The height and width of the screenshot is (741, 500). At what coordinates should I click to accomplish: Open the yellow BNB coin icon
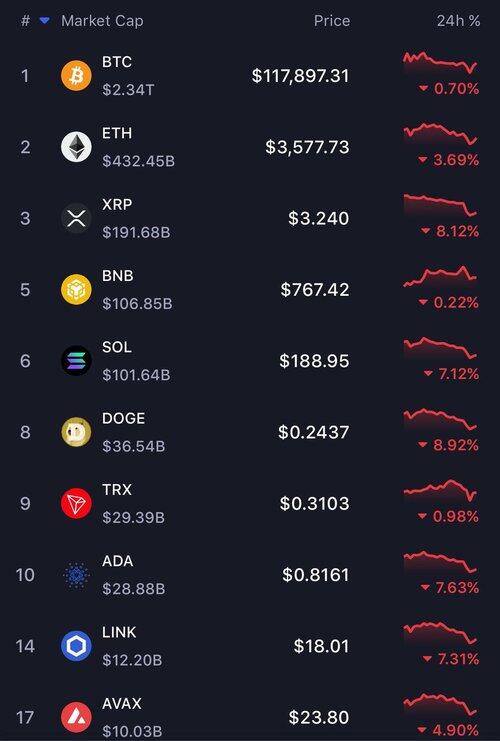click(x=76, y=290)
